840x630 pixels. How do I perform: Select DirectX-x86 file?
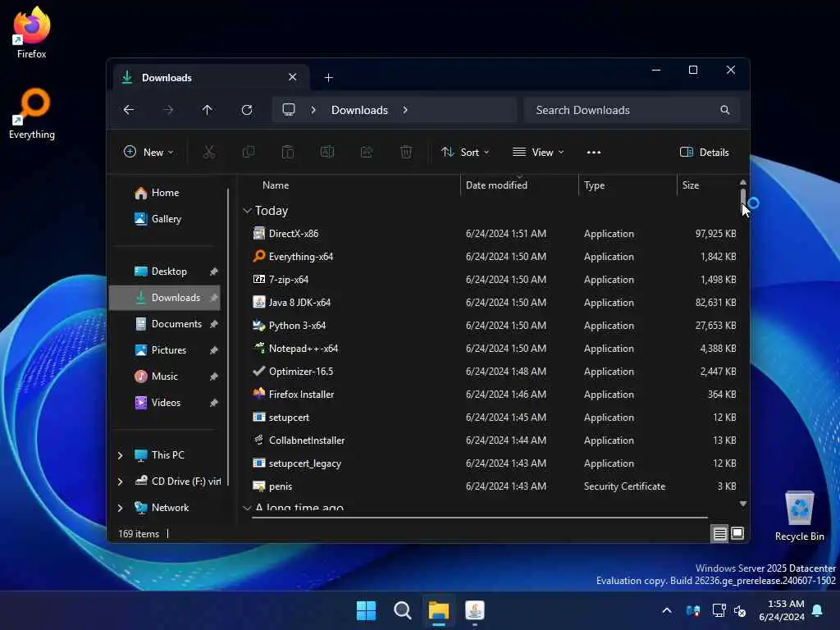pyautogui.click(x=294, y=234)
